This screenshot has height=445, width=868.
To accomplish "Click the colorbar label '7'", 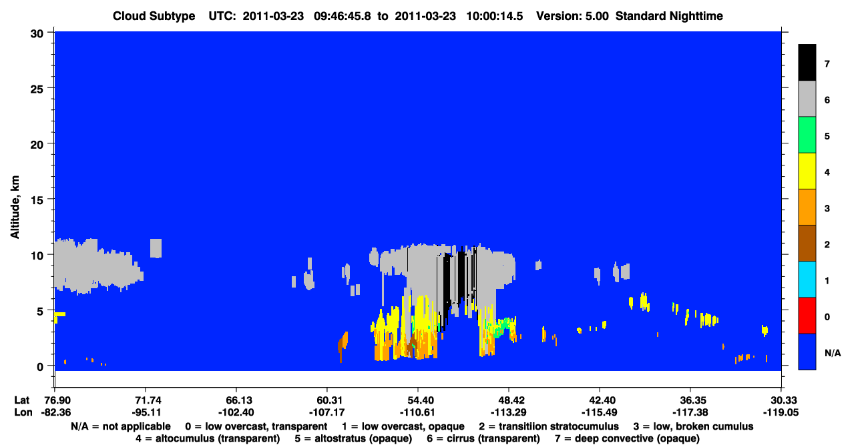I will tap(827, 64).
